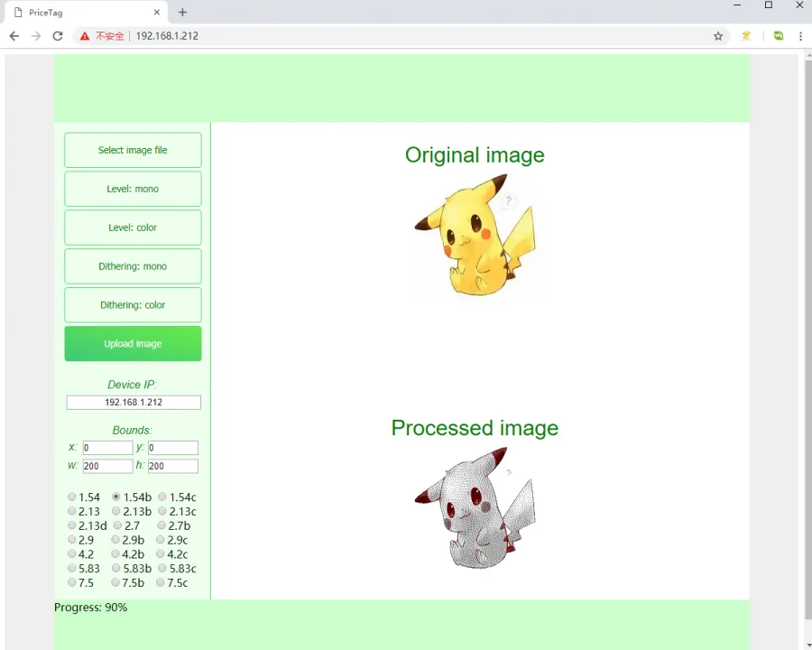Close the PriceTag tab
This screenshot has height=650, width=812.
coord(157,13)
